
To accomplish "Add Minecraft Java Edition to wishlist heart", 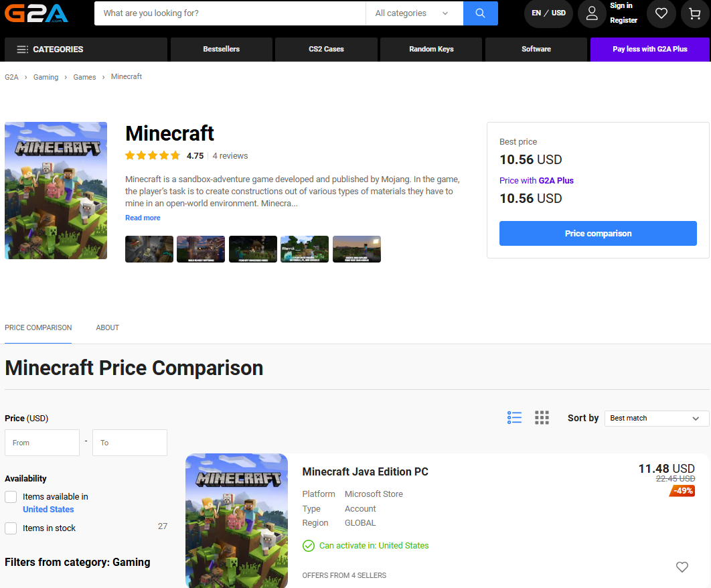I will (682, 567).
